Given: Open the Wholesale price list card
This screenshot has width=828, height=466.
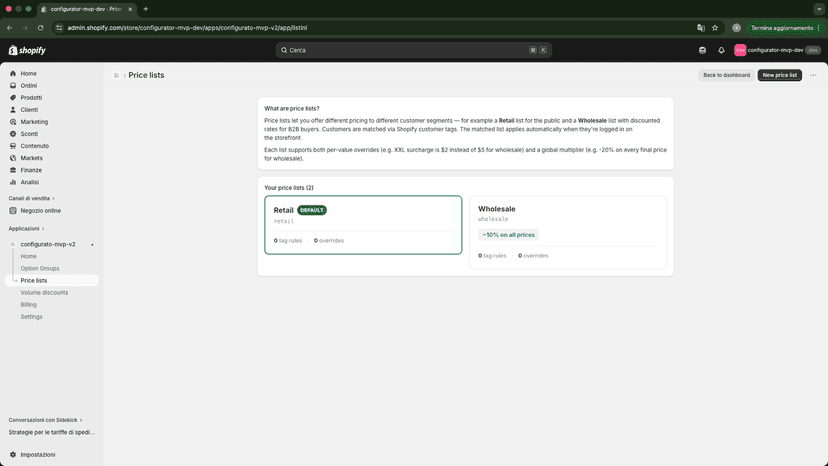Looking at the screenshot, I should click(568, 232).
